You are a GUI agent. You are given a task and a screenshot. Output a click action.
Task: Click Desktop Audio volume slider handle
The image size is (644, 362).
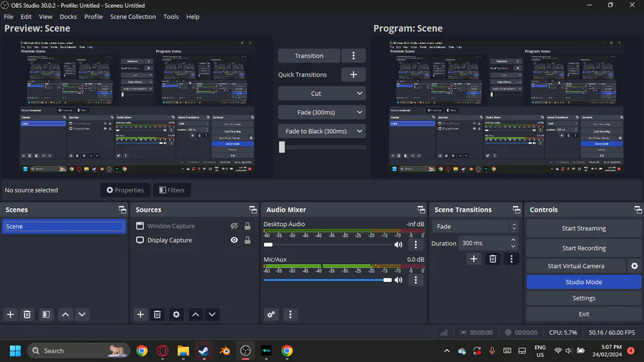click(x=268, y=245)
